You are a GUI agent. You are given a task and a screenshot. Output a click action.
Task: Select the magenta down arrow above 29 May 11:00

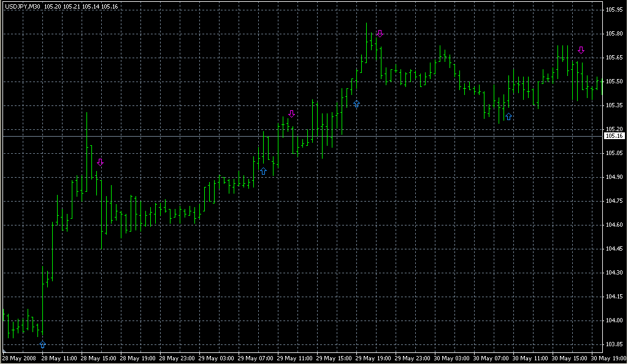pyautogui.click(x=291, y=114)
